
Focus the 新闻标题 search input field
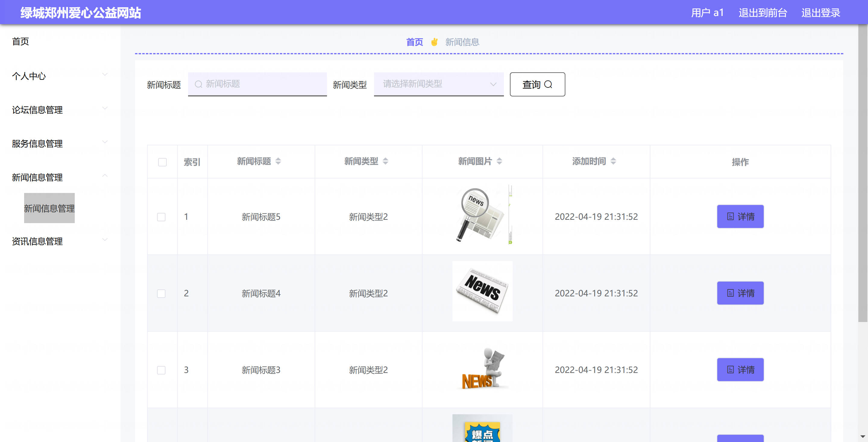tap(257, 84)
